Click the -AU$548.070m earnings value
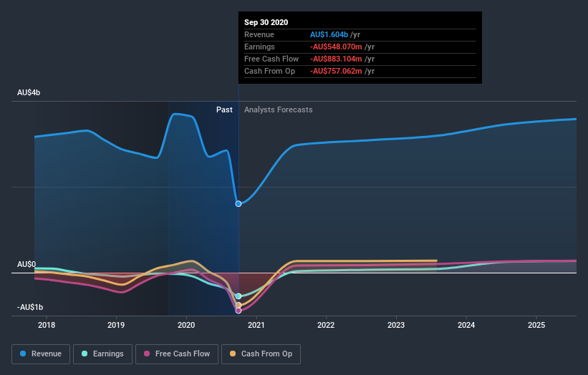588x375 pixels. click(336, 47)
